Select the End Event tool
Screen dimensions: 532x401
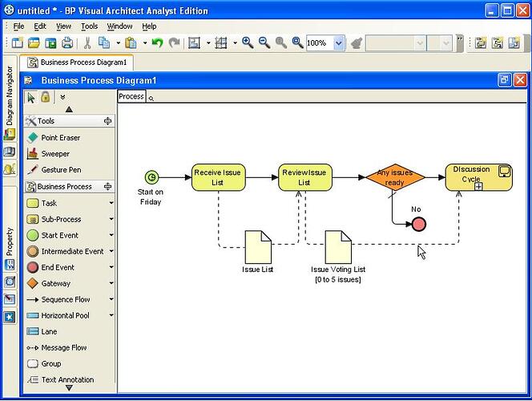click(x=58, y=267)
